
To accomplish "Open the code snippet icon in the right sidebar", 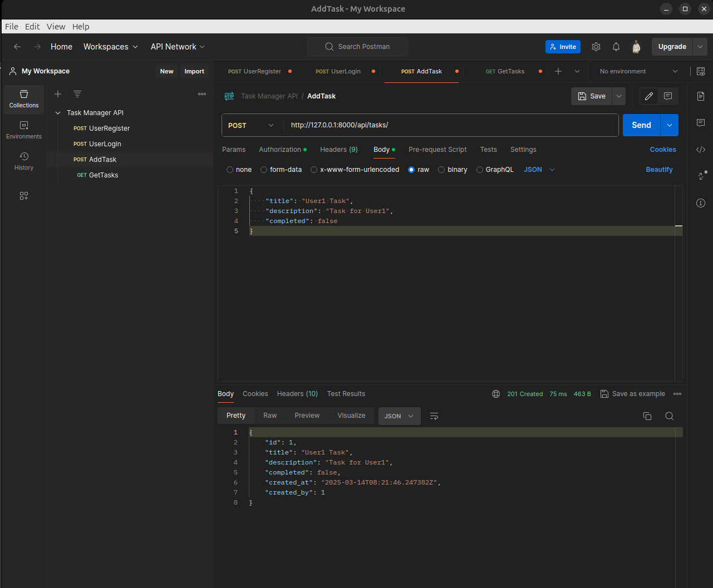I will point(701,149).
